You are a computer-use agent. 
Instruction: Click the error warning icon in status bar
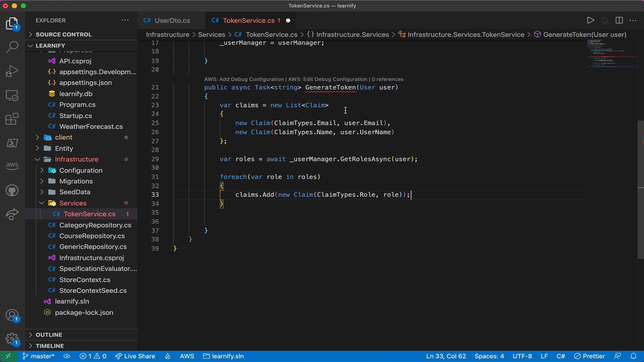[x=93, y=356]
